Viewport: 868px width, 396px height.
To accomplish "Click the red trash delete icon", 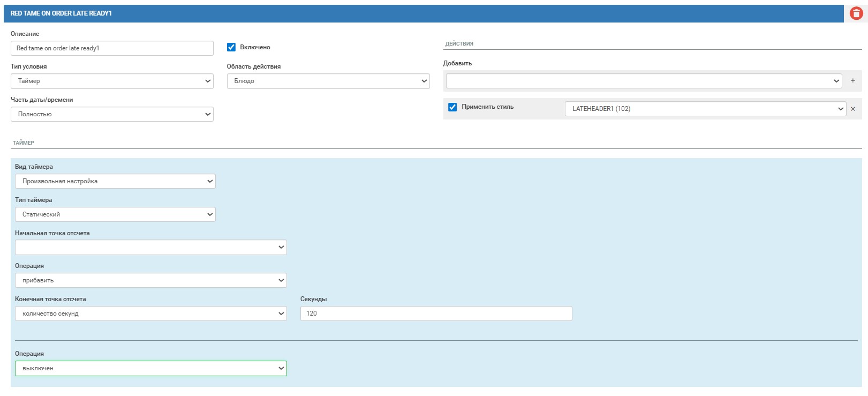I will (x=856, y=13).
